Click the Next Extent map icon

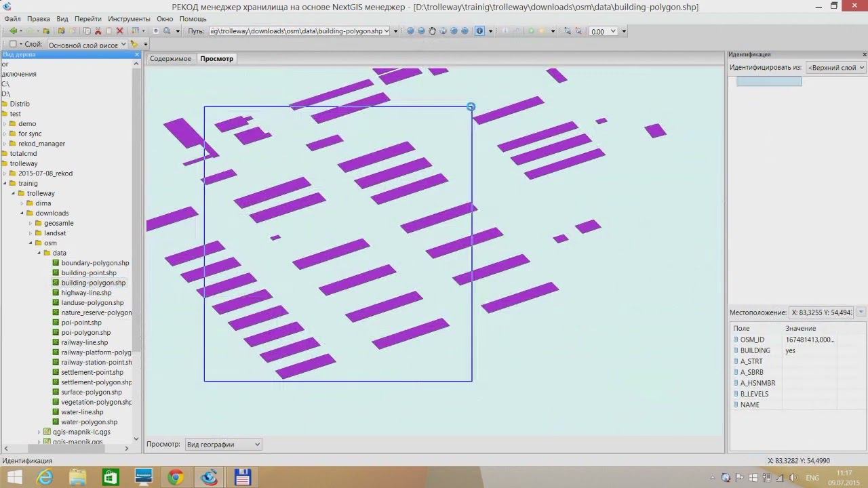click(465, 31)
